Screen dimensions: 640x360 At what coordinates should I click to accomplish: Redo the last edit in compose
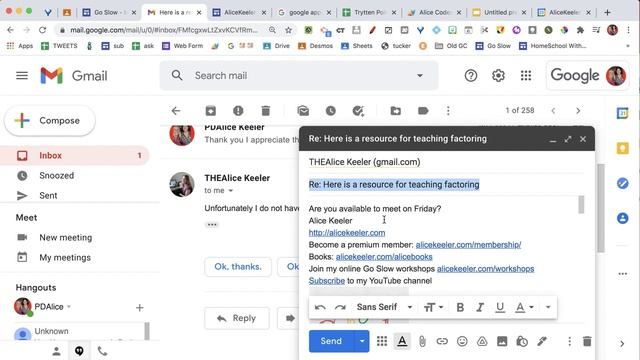pyautogui.click(x=340, y=307)
